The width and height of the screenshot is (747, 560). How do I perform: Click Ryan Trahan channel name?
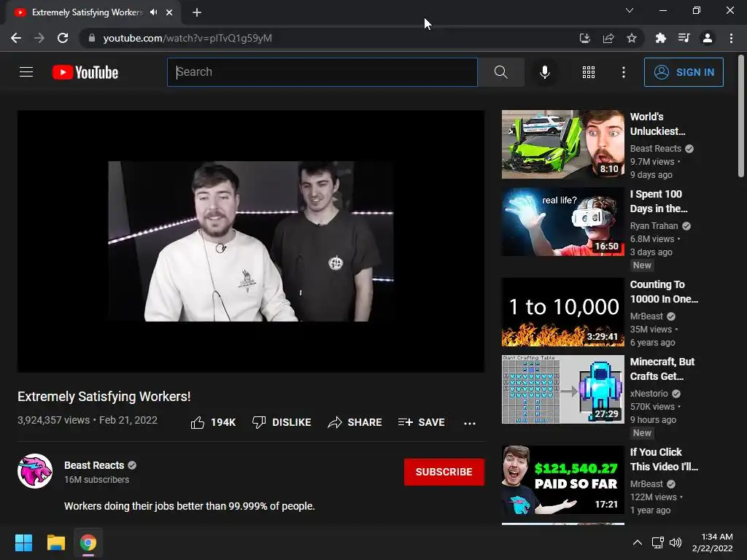(654, 226)
